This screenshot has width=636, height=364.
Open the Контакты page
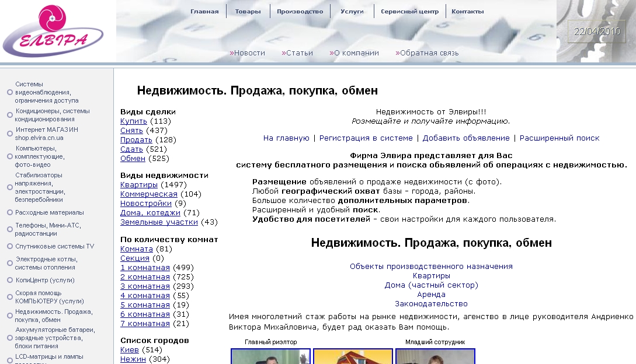[x=467, y=10]
